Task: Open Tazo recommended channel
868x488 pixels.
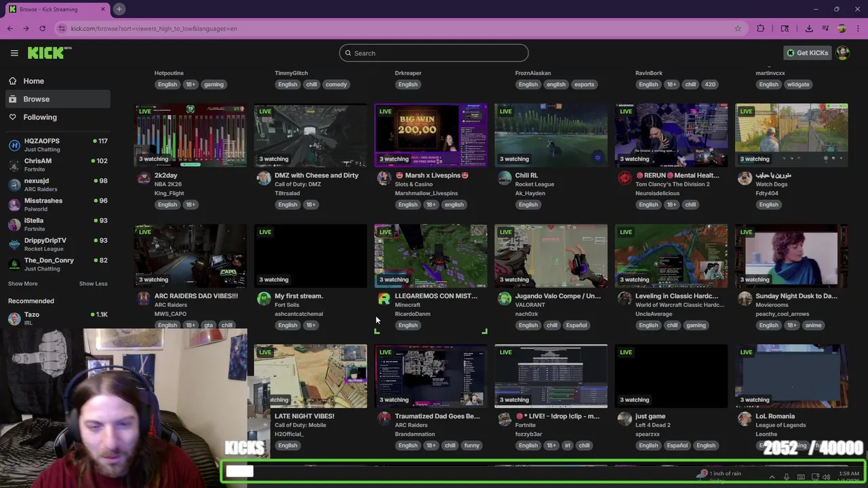Action: [58, 318]
